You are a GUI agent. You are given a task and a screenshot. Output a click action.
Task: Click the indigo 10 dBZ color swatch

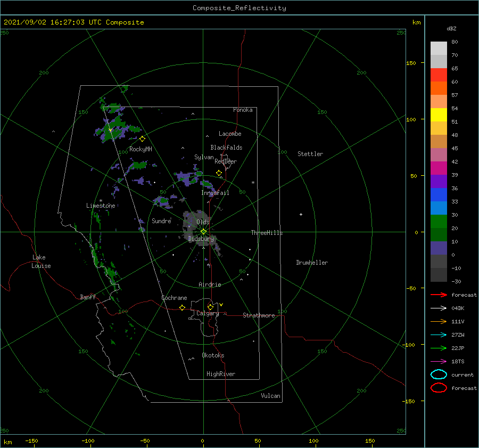tap(439, 248)
